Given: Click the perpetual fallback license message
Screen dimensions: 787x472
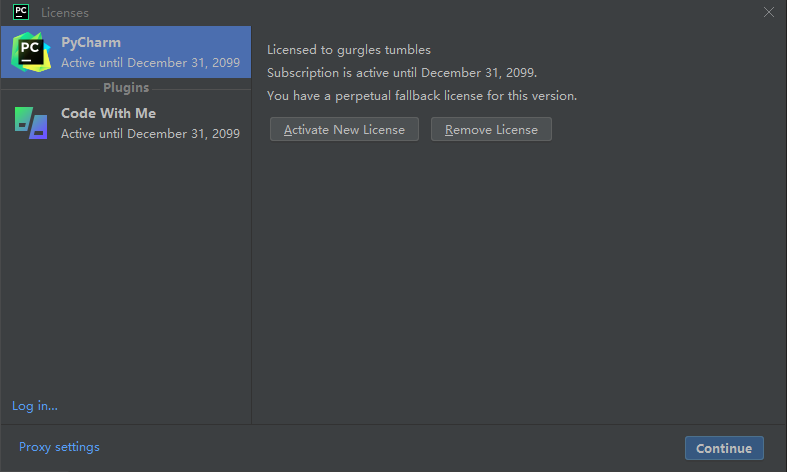Looking at the screenshot, I should coord(422,96).
